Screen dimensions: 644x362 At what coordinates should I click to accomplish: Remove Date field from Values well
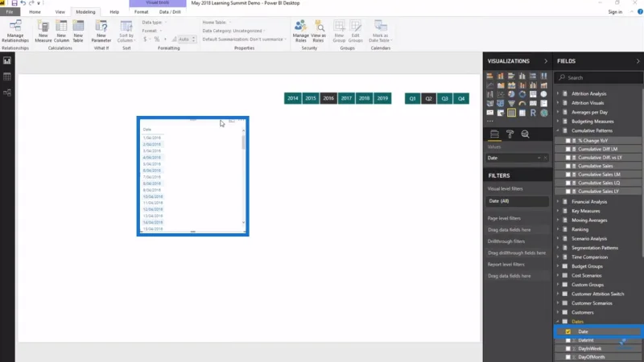click(546, 158)
